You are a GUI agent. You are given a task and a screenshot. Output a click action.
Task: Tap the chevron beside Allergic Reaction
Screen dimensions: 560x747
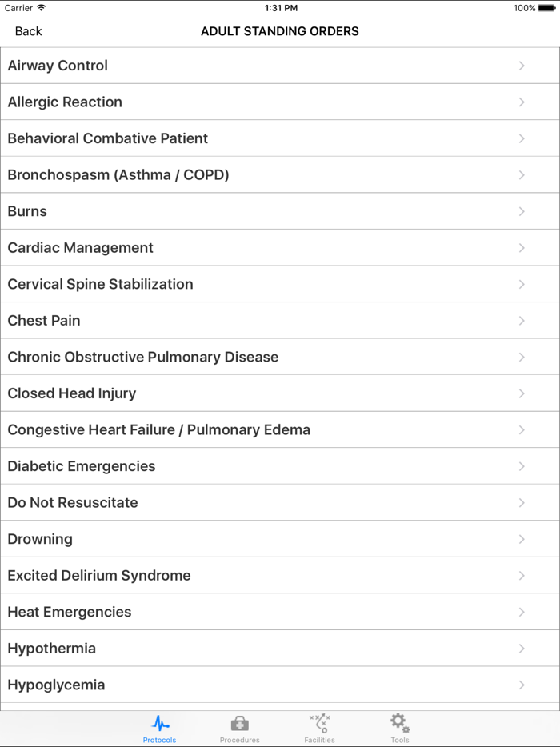point(522,102)
